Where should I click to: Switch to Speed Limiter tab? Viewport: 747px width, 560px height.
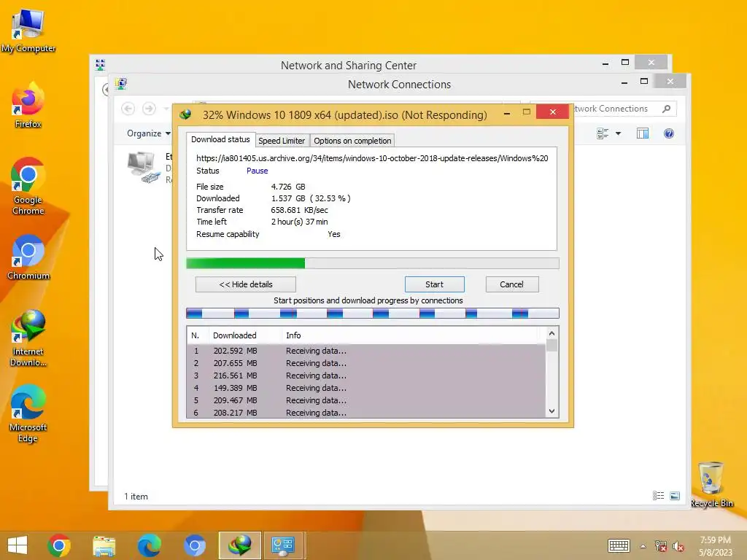point(281,141)
